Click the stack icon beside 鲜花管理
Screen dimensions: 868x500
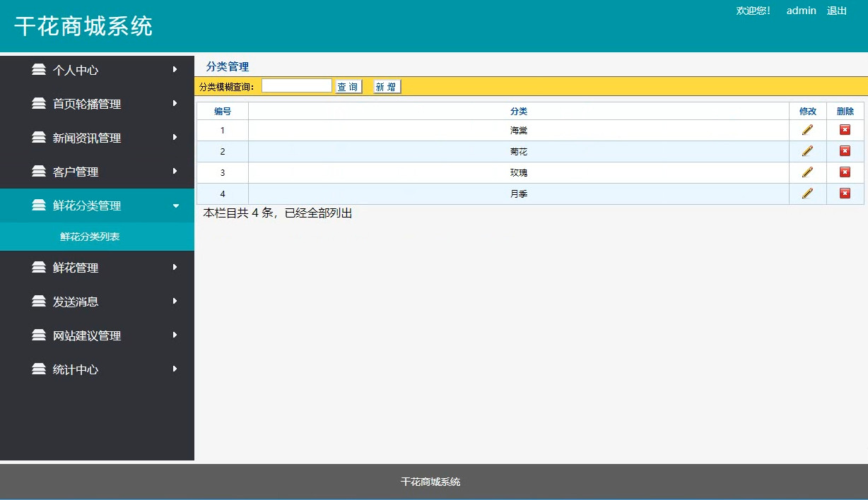(x=39, y=268)
